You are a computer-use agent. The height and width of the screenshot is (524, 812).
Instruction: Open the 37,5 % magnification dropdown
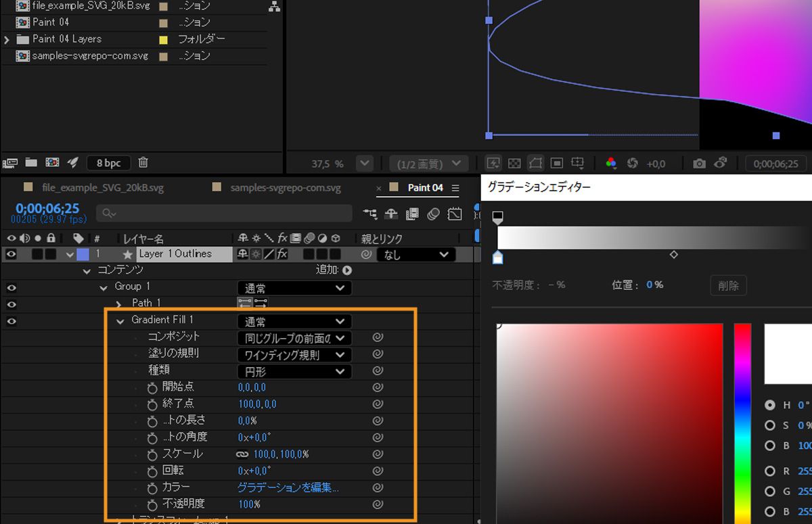(x=365, y=164)
